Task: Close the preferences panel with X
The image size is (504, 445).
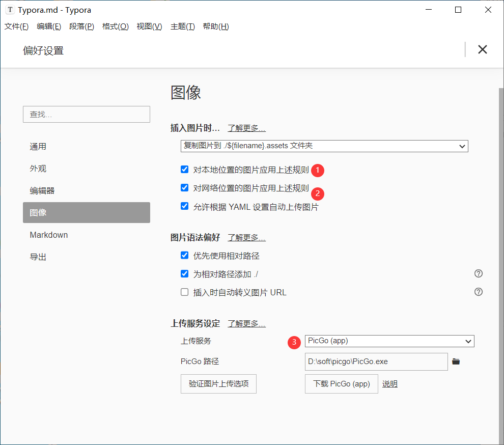Action: [482, 49]
